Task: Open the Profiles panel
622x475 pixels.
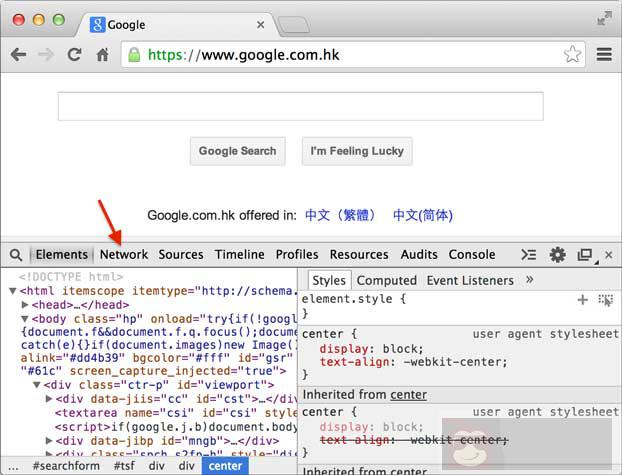Action: [297, 254]
